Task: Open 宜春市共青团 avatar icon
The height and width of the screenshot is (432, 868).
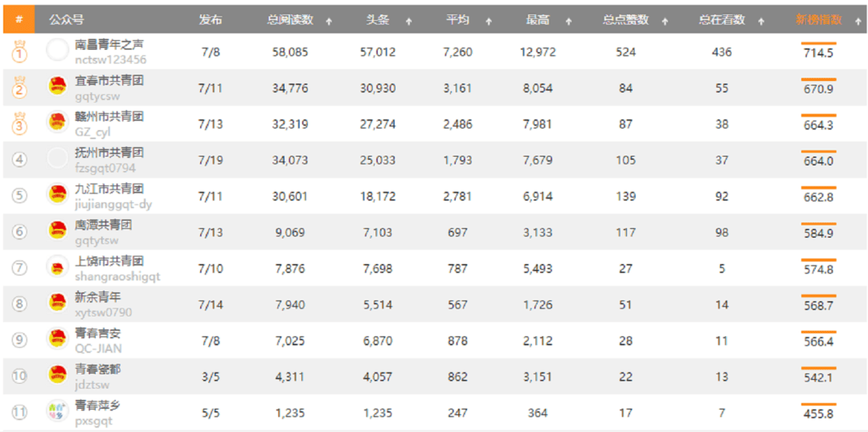Action: click(57, 87)
